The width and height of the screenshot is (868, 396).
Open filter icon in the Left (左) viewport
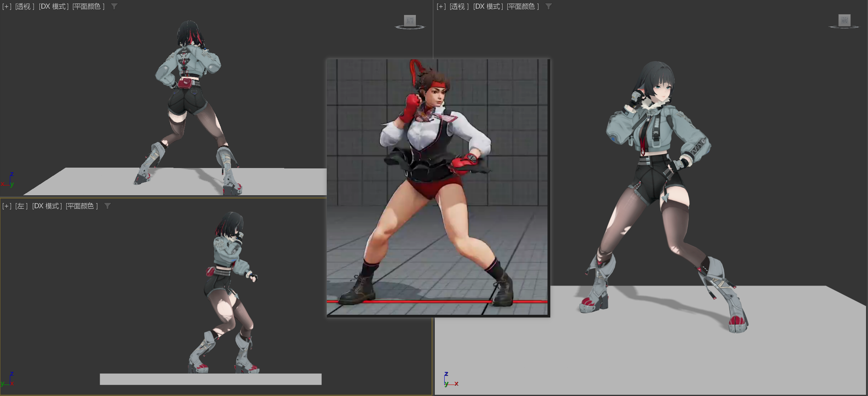(108, 206)
